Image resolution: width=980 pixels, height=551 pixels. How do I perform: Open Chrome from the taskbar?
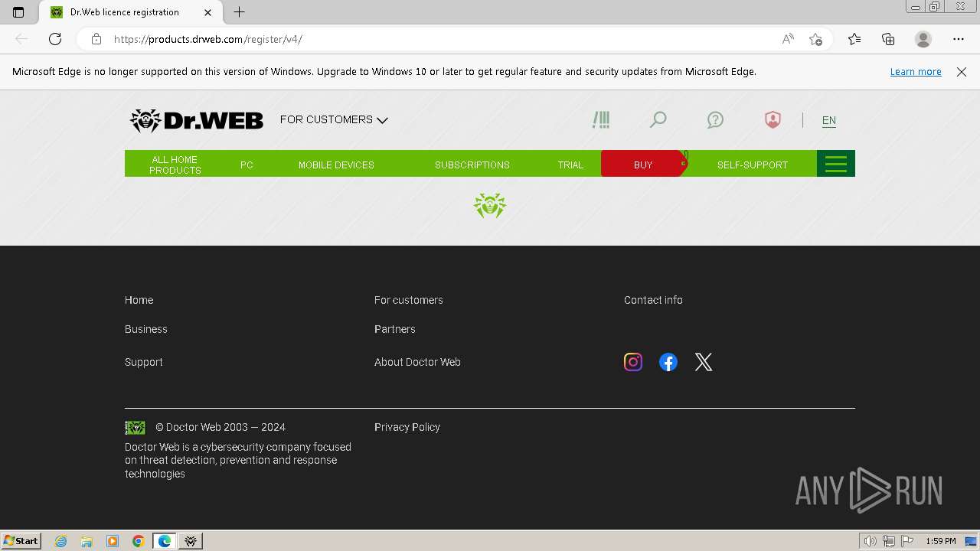coord(139,541)
